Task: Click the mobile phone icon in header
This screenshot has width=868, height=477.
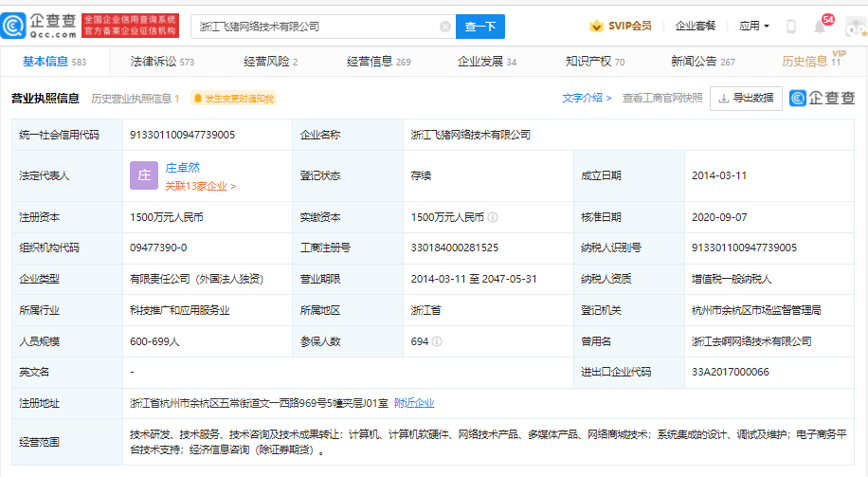Action: (791, 26)
